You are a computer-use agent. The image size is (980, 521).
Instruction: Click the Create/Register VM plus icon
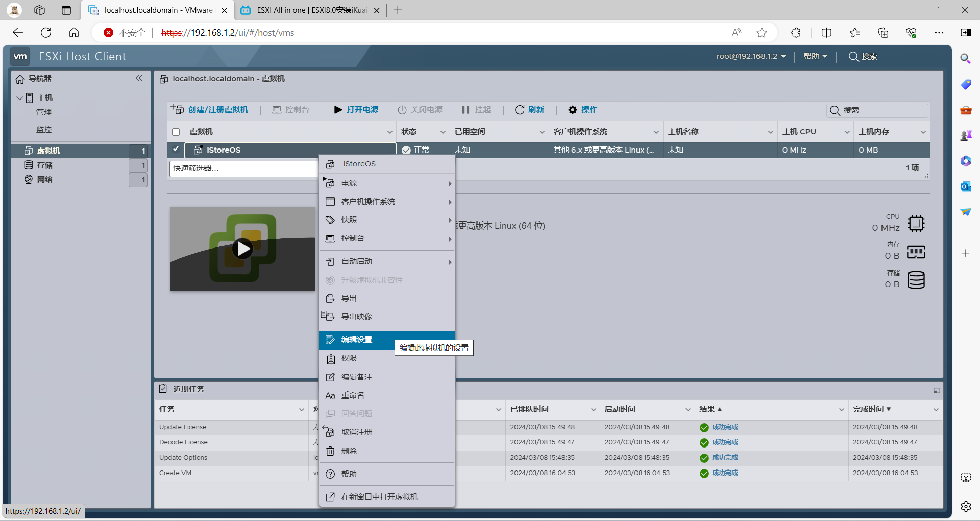point(177,109)
